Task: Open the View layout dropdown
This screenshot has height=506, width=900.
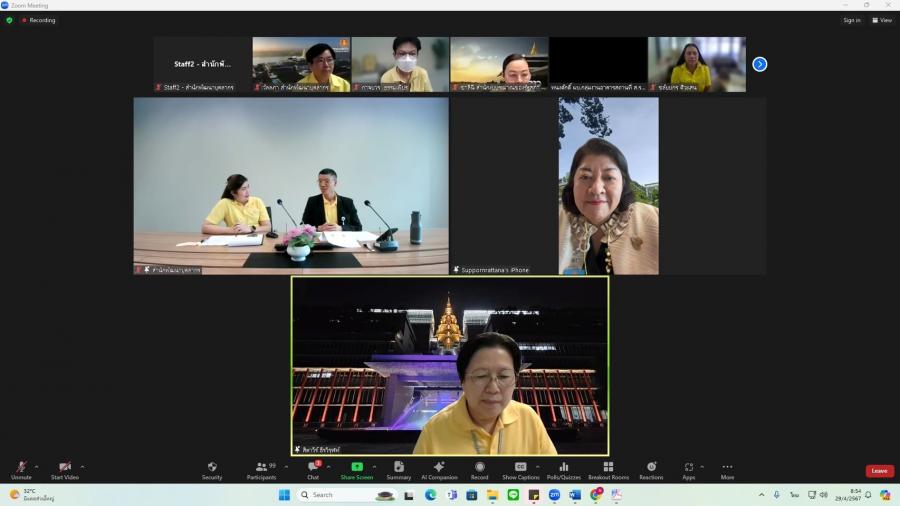Action: (881, 20)
